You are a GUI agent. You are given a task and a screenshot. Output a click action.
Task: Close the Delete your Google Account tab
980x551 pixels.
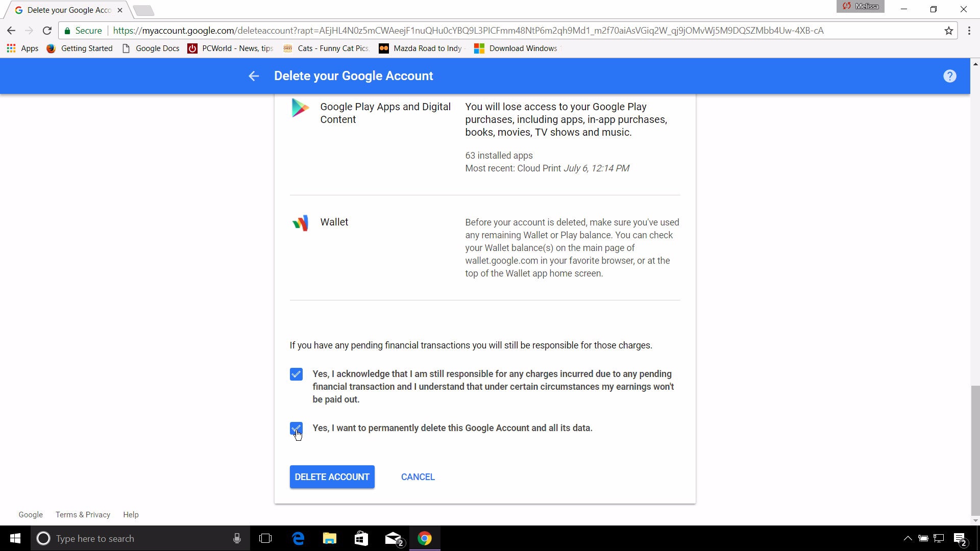120,10
